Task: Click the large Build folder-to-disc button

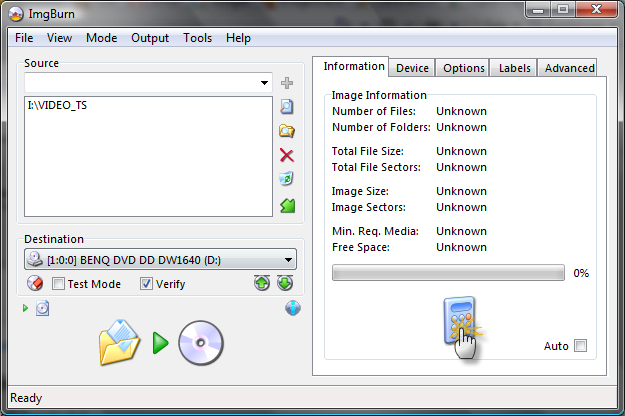Action: [x=161, y=343]
